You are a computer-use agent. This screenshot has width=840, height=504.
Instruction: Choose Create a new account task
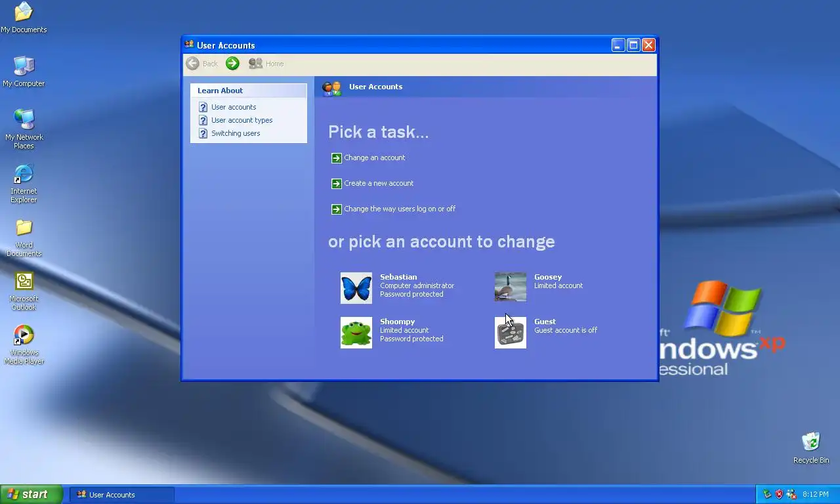379,183
